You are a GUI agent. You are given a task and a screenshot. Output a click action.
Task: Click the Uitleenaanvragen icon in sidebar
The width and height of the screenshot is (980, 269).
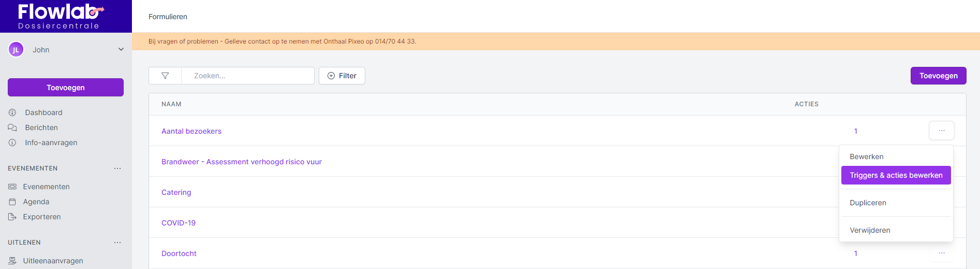click(x=12, y=261)
